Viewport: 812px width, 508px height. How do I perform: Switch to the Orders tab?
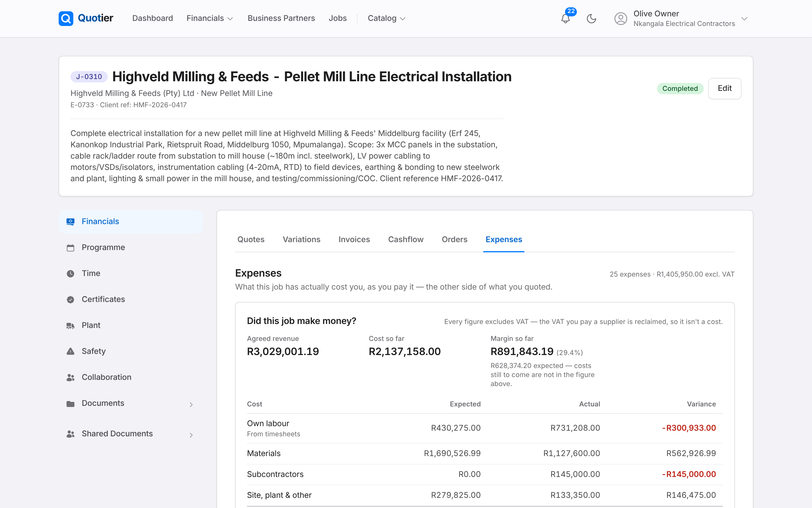(454, 239)
